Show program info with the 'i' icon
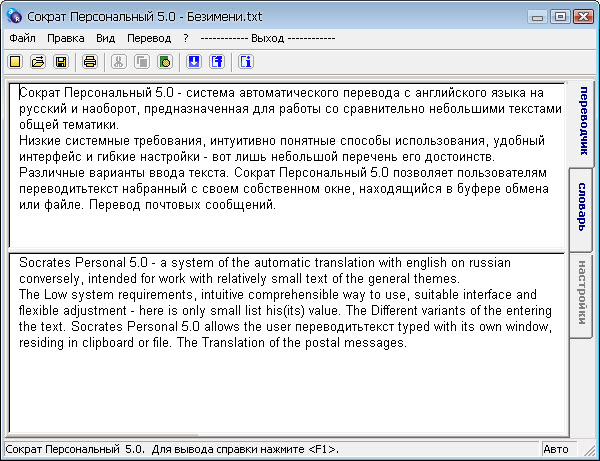Image resolution: width=600 pixels, height=461 pixels. [x=246, y=62]
